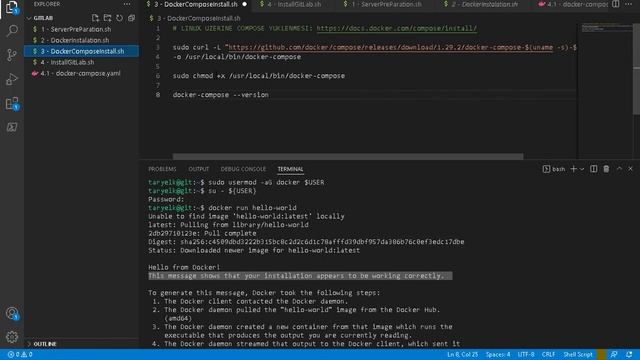
Task: Open the Source Control view
Action: coord(12,55)
